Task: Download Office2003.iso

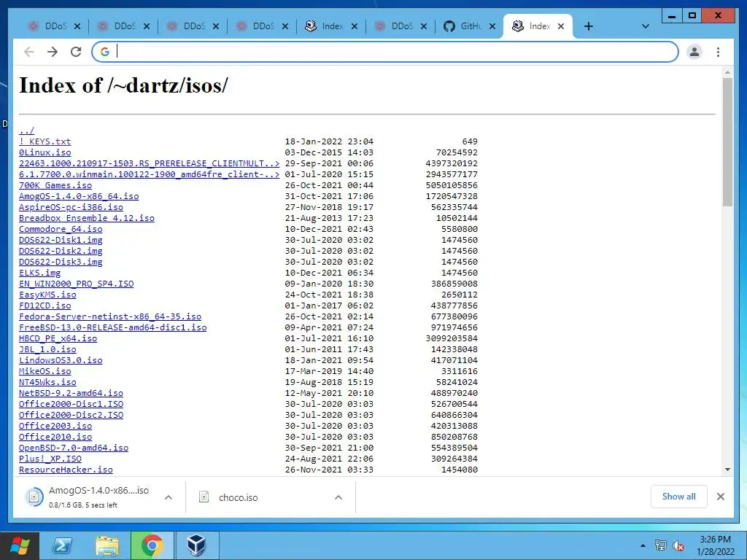Action: 55,426
